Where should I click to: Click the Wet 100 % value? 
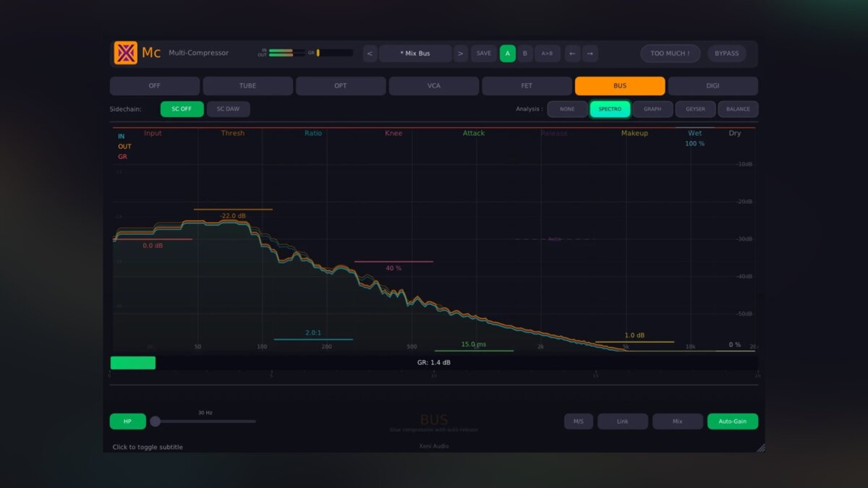tap(694, 144)
